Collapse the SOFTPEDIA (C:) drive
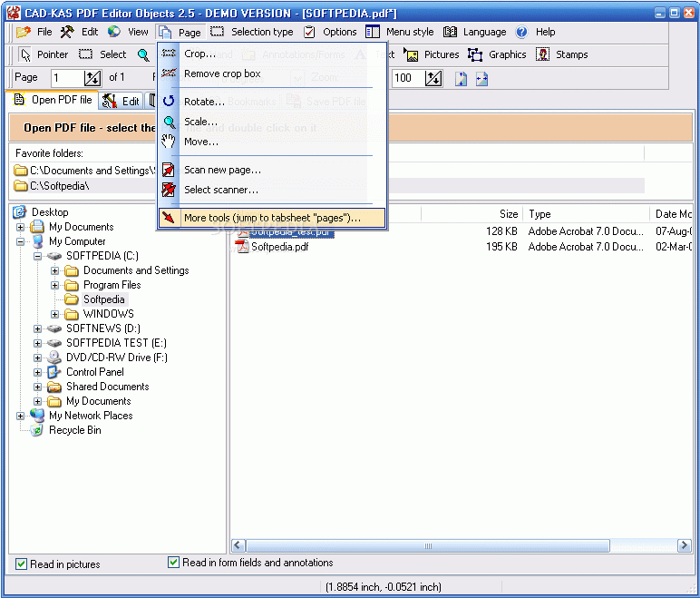Viewport: 700px width, 598px height. (x=37, y=256)
